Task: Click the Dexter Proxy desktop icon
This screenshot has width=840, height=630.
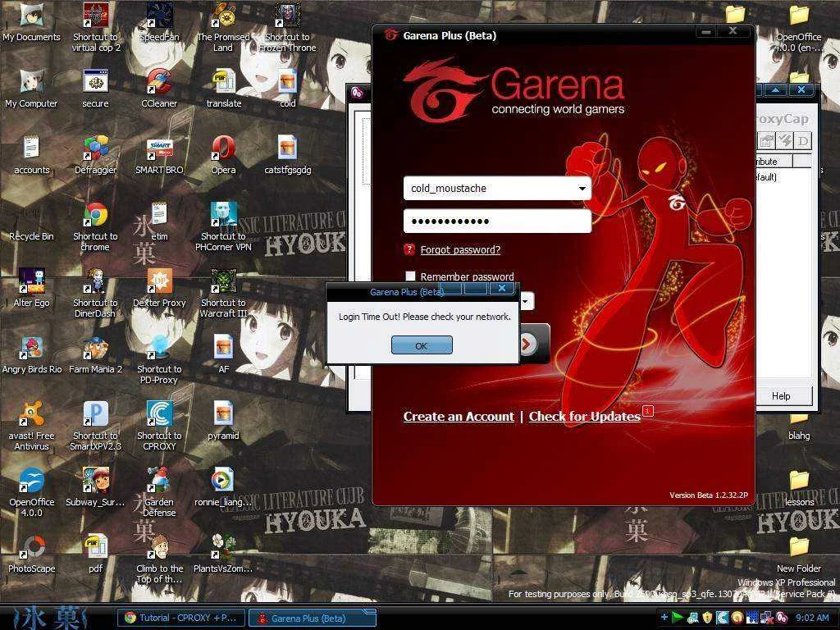Action: (159, 288)
